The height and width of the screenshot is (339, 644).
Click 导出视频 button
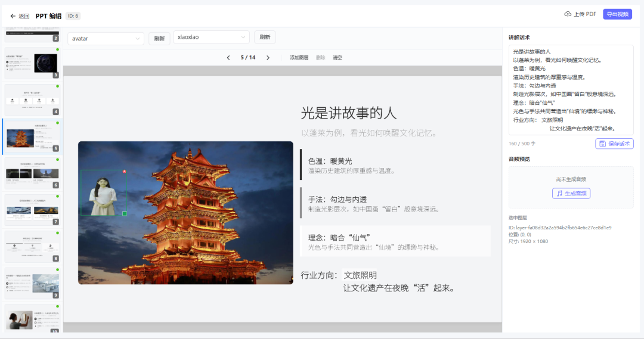[x=617, y=14]
